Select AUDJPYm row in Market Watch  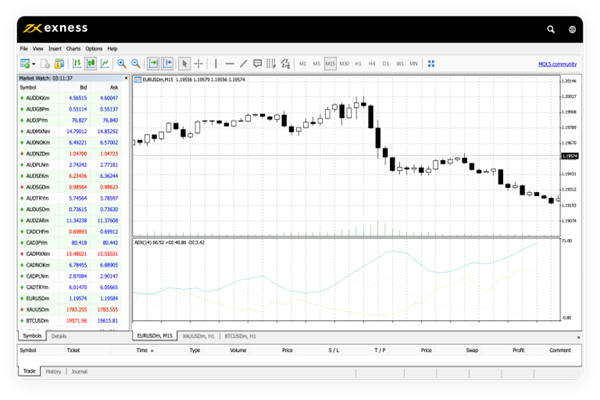click(x=69, y=120)
